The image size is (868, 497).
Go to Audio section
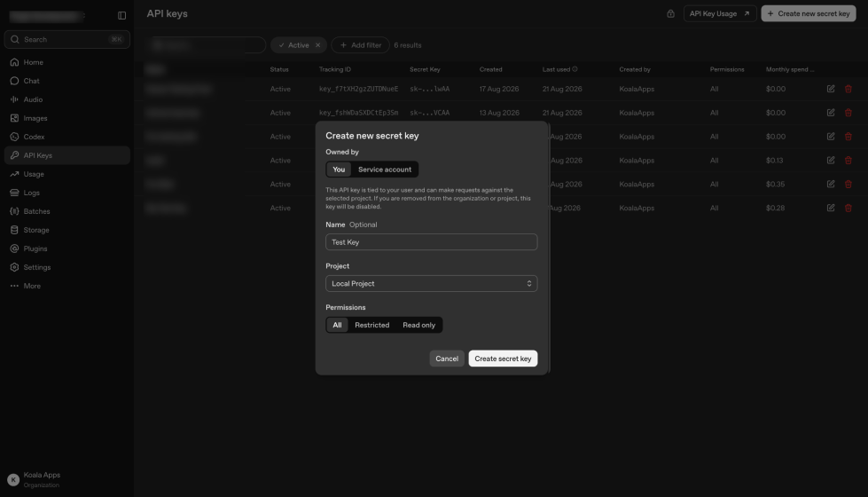coord(67,99)
